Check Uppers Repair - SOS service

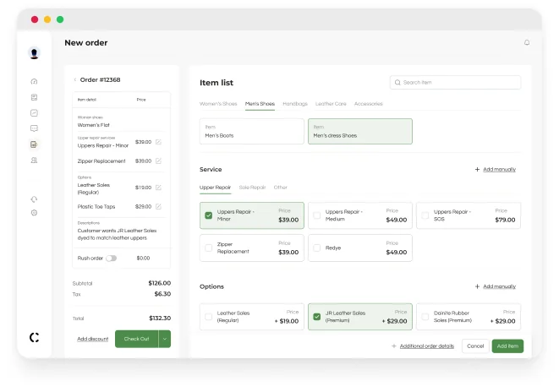(x=425, y=215)
